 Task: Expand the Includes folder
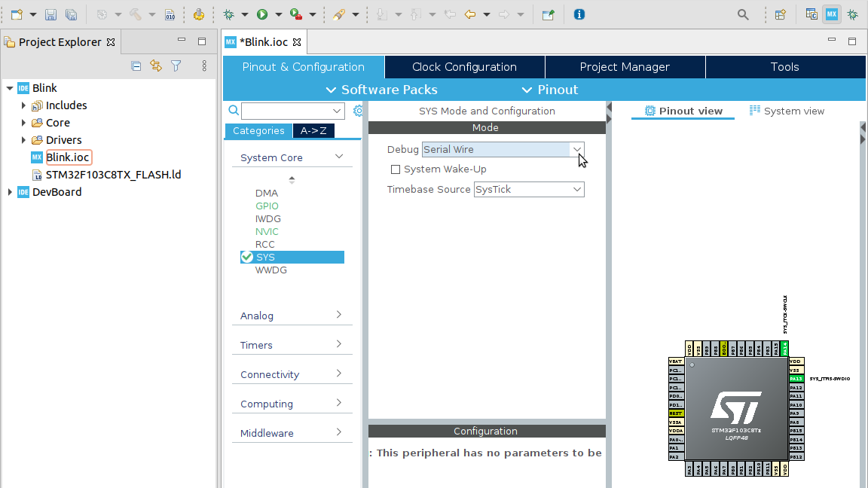tap(23, 105)
